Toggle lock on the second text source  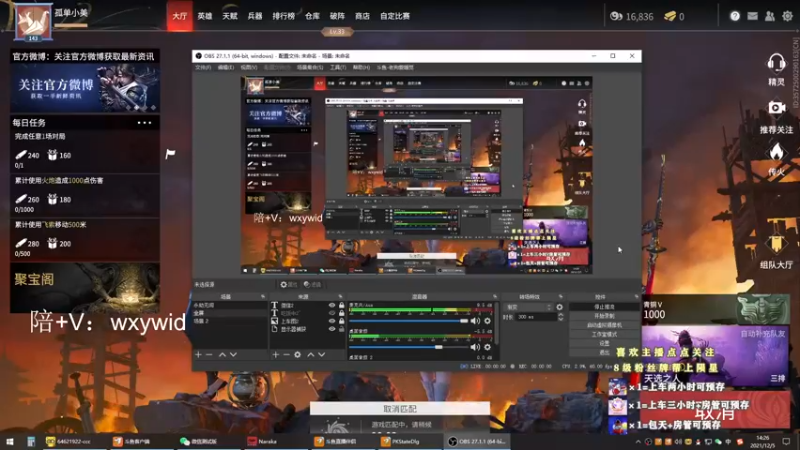(341, 313)
